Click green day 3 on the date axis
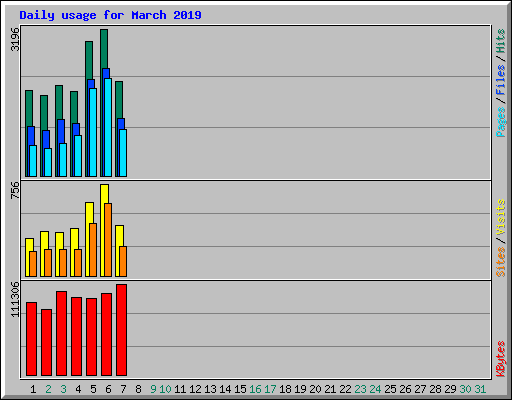512x400 pixels. click(x=63, y=389)
